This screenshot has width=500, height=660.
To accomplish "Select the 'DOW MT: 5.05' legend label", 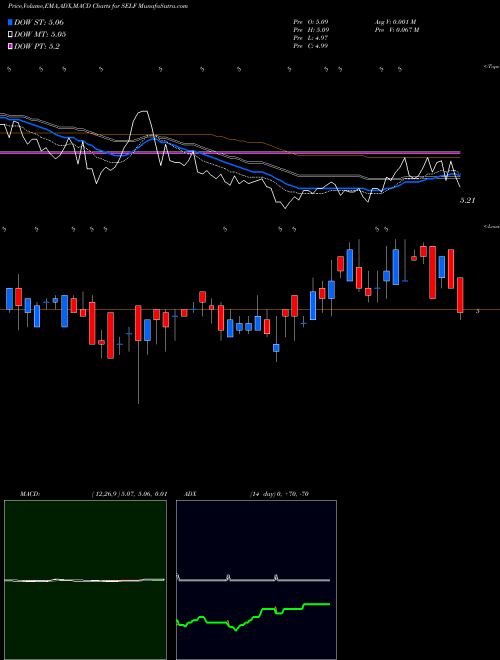I will (x=40, y=35).
